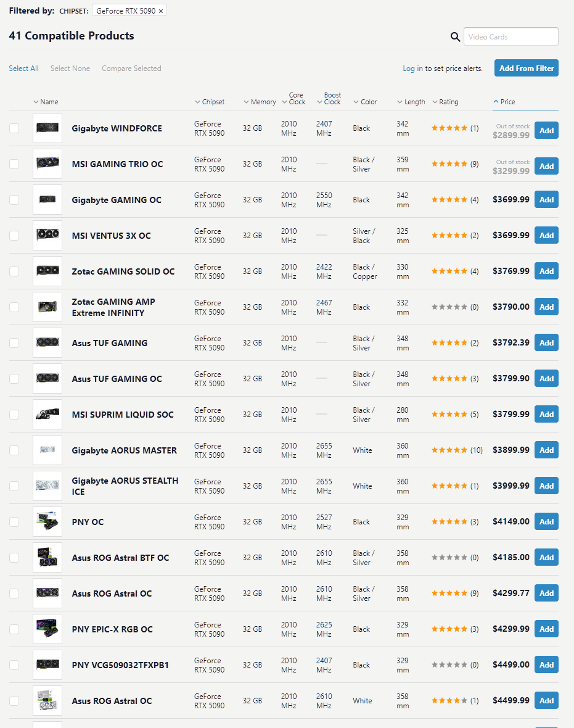574x728 pixels.
Task: Click Add From Filter button
Action: pos(526,68)
